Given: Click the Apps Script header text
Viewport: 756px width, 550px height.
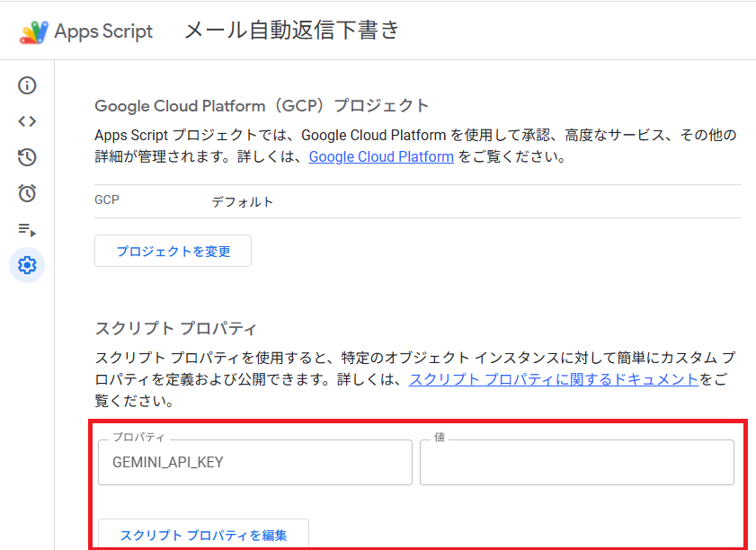Looking at the screenshot, I should (102, 31).
